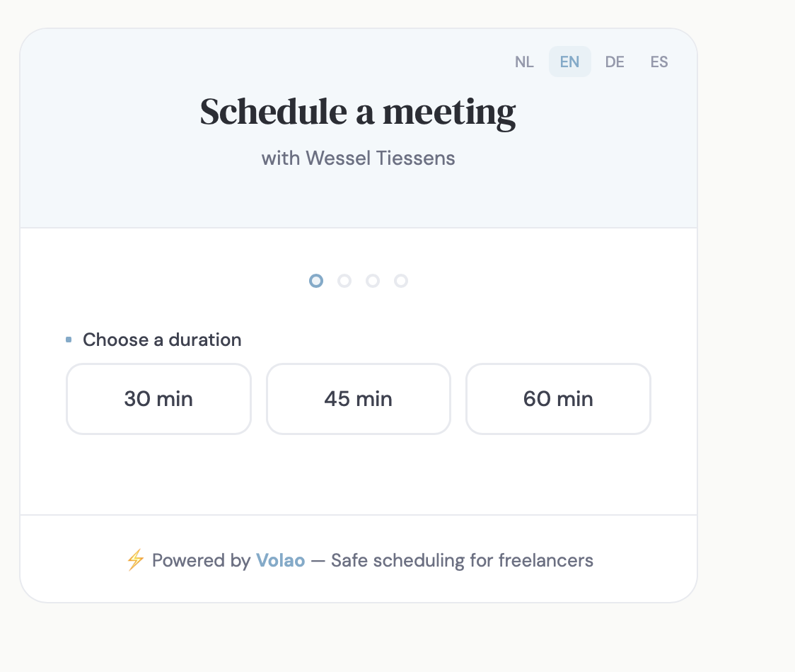Click the second step indicator dot
795x672 pixels.
[344, 281]
